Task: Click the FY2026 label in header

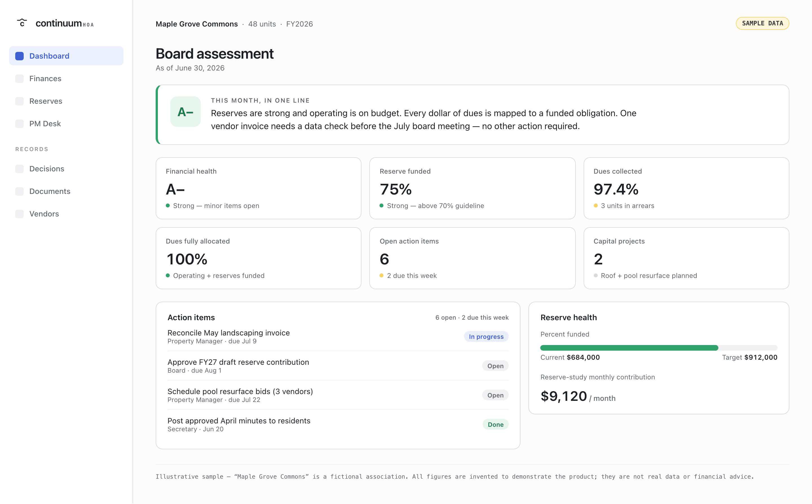Action: pos(299,24)
